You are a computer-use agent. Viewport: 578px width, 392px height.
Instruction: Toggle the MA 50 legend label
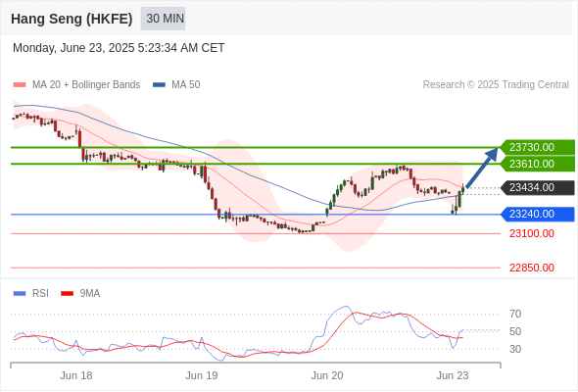point(186,85)
